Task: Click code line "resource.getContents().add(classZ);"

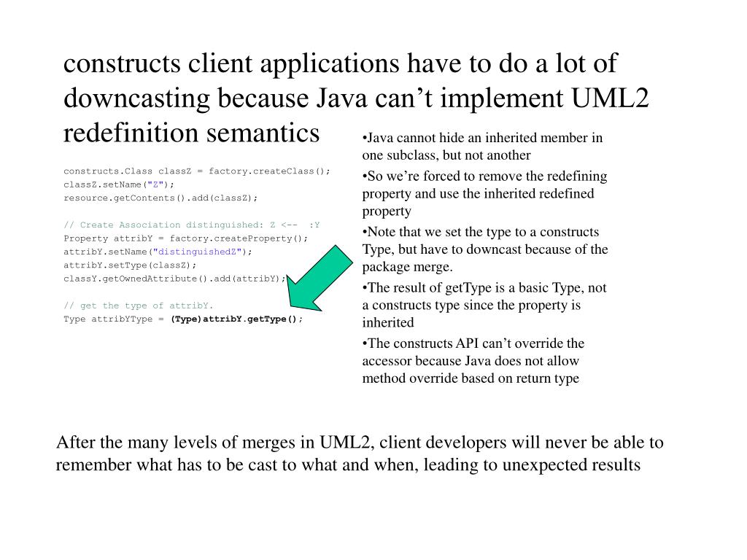Action: click(160, 198)
